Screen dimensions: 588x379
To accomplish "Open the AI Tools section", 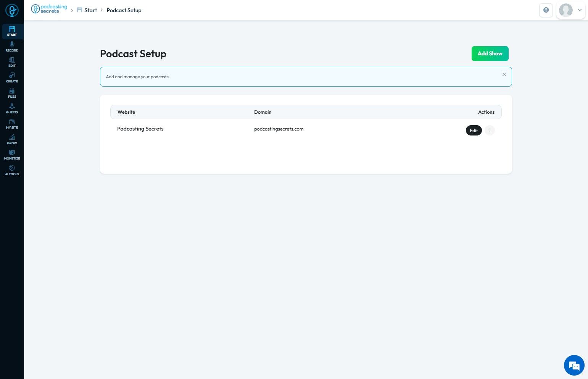I will click(12, 171).
